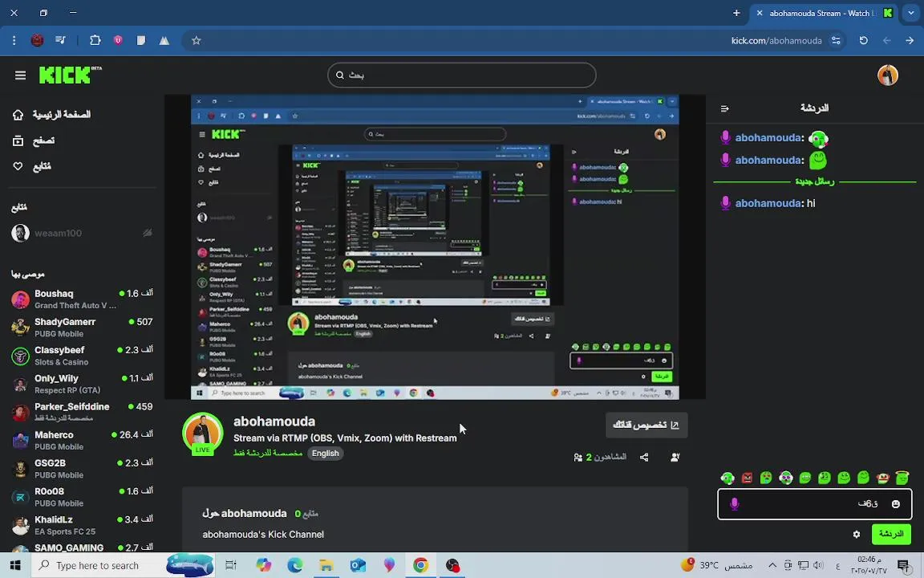Open ShadyGamerr recommended channel
Viewport: 924px width, 578px height.
(x=82, y=328)
